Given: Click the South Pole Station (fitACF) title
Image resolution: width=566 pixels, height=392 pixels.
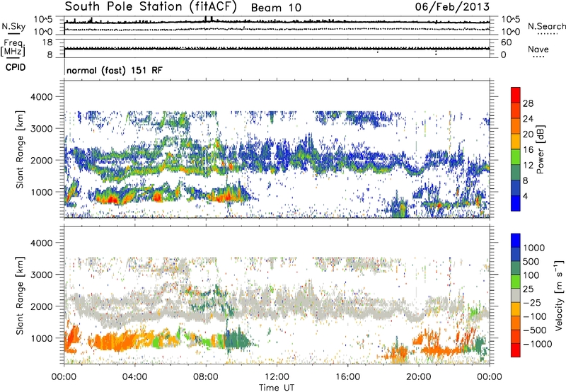Looking at the screenshot, I should [151, 7].
